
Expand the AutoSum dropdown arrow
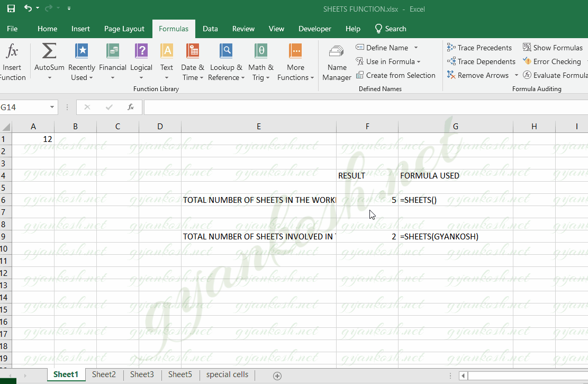pyautogui.click(x=49, y=78)
